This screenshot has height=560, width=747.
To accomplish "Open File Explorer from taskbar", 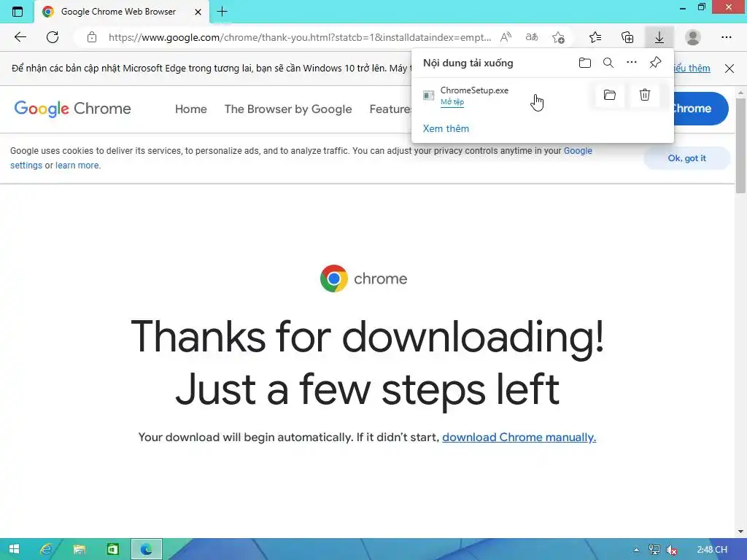I will pos(79,549).
